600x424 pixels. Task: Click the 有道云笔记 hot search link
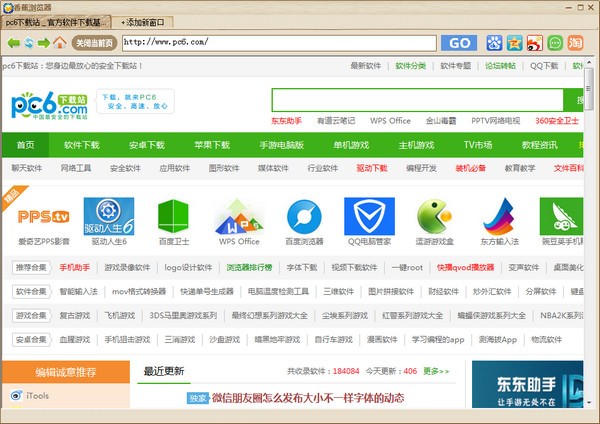[x=336, y=121]
